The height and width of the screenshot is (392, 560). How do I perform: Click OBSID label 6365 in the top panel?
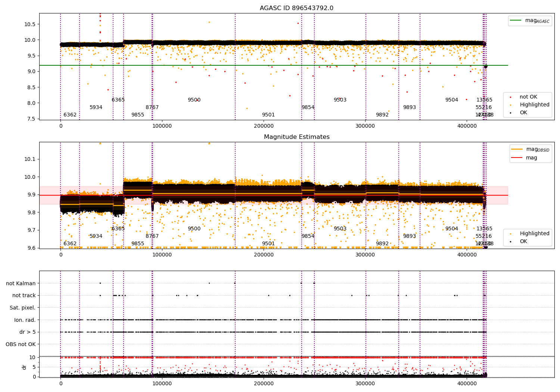click(x=118, y=100)
